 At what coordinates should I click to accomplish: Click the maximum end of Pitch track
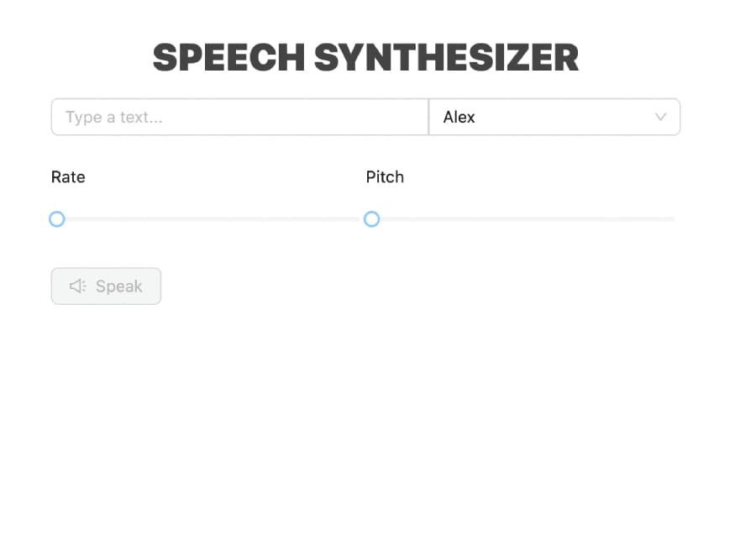coord(674,219)
